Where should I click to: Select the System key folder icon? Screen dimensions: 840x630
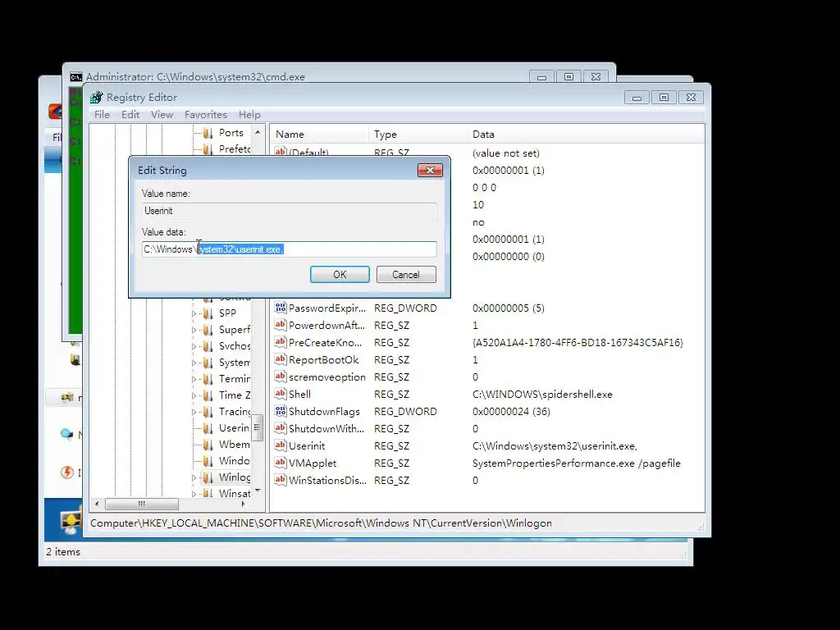[x=208, y=363]
